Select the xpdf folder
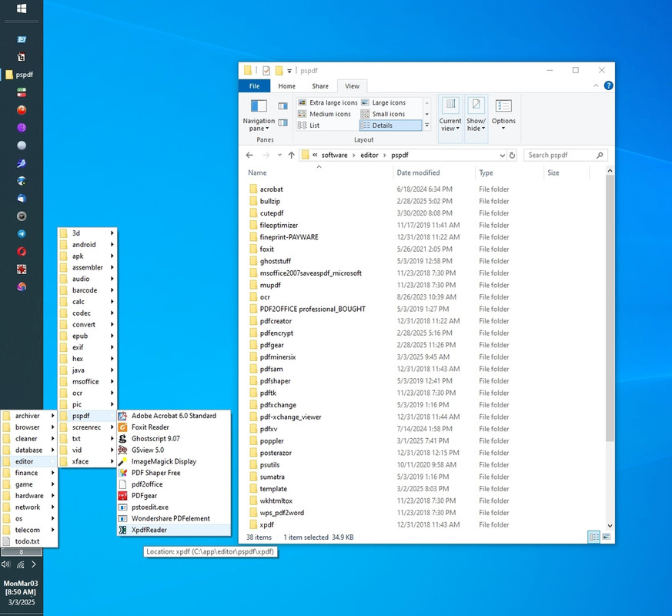The width and height of the screenshot is (672, 616). click(x=266, y=524)
